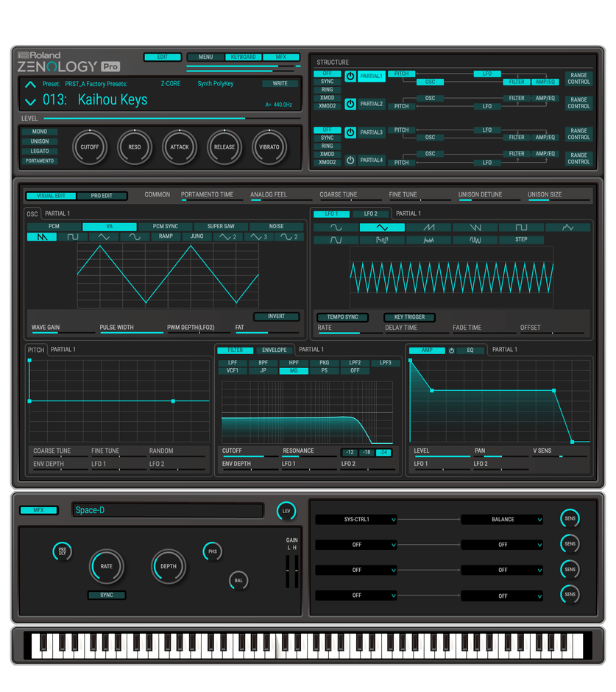Open the BALANCE destination dropdown

click(x=502, y=519)
